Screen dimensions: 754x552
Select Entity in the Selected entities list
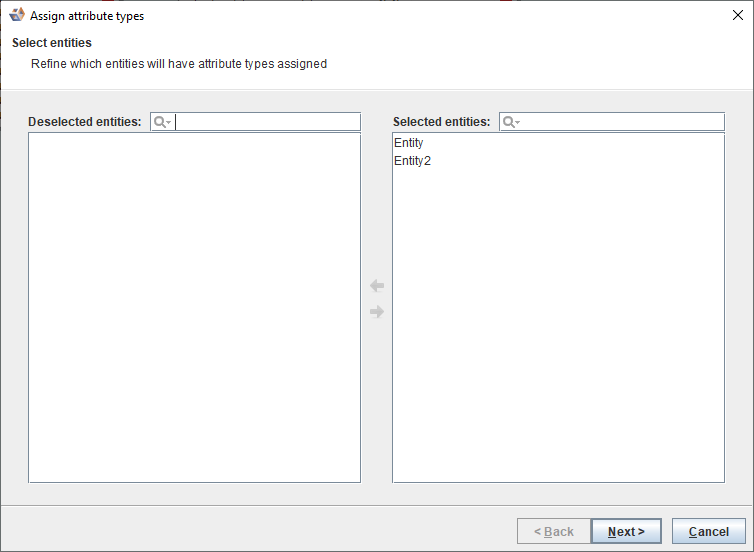(409, 143)
